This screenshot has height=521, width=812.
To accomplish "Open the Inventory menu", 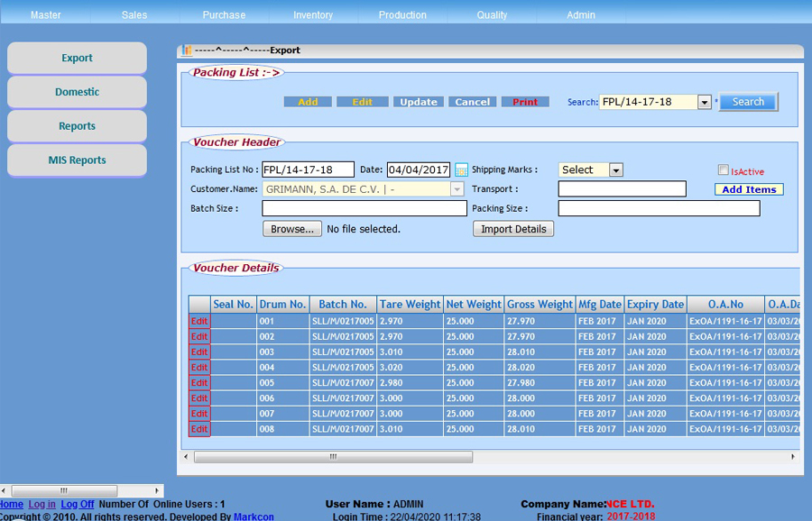I will pos(313,15).
